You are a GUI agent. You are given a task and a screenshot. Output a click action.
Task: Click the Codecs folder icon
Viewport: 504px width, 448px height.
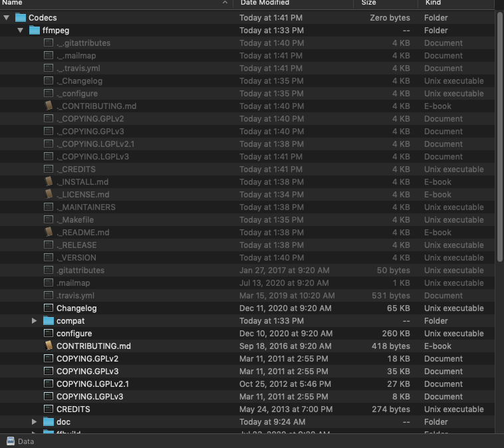point(21,18)
